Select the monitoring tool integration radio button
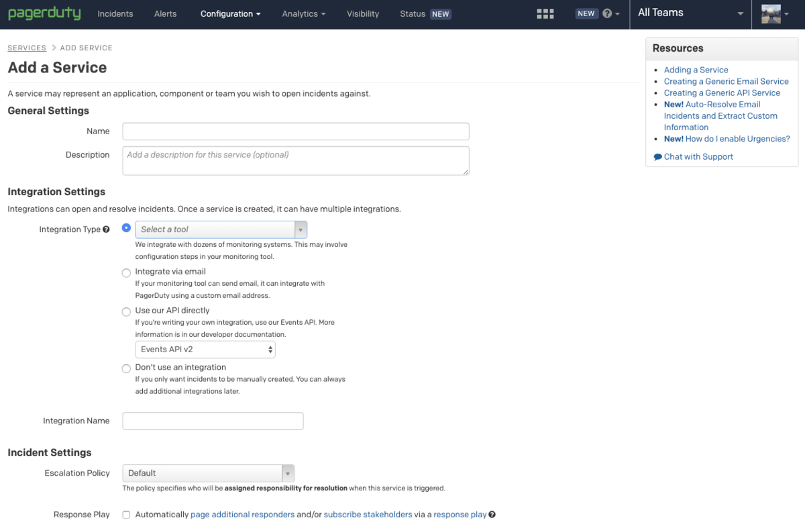805x532 pixels. pos(126,228)
